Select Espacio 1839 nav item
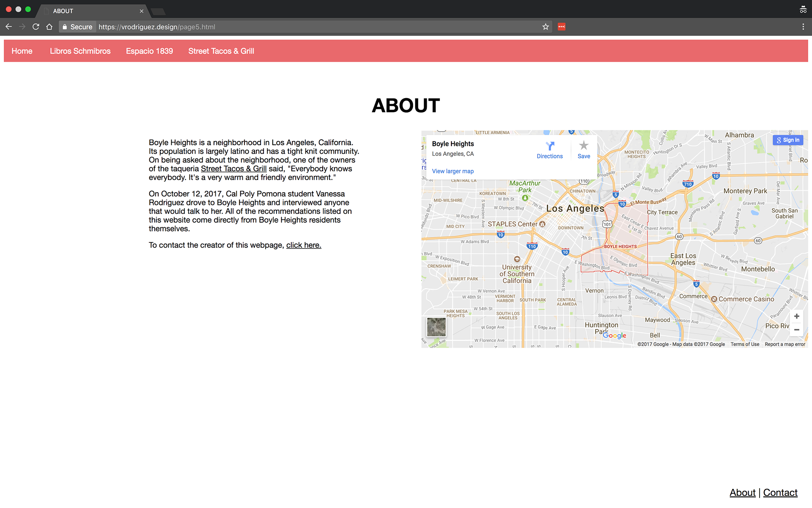The width and height of the screenshot is (812, 508). (x=149, y=51)
